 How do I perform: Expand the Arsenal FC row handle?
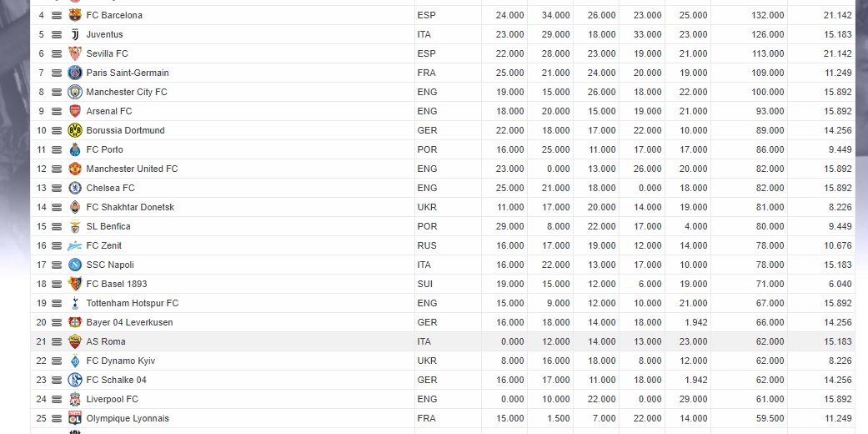(57, 111)
